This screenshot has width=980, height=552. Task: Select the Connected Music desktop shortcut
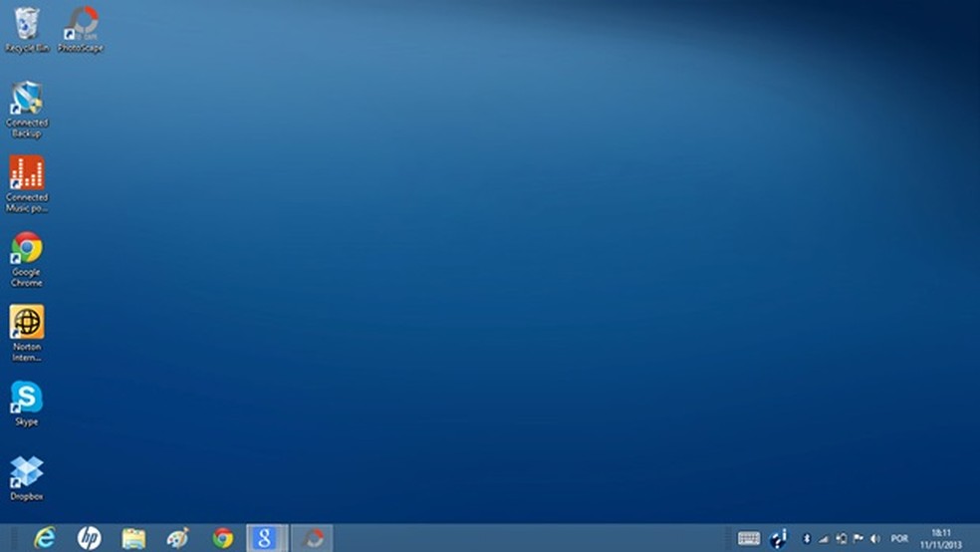click(26, 183)
